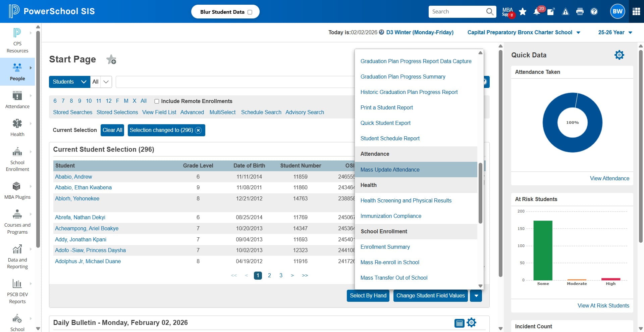The width and height of the screenshot is (644, 332).
Task: Click the D3 Winter term link
Action: point(420,33)
